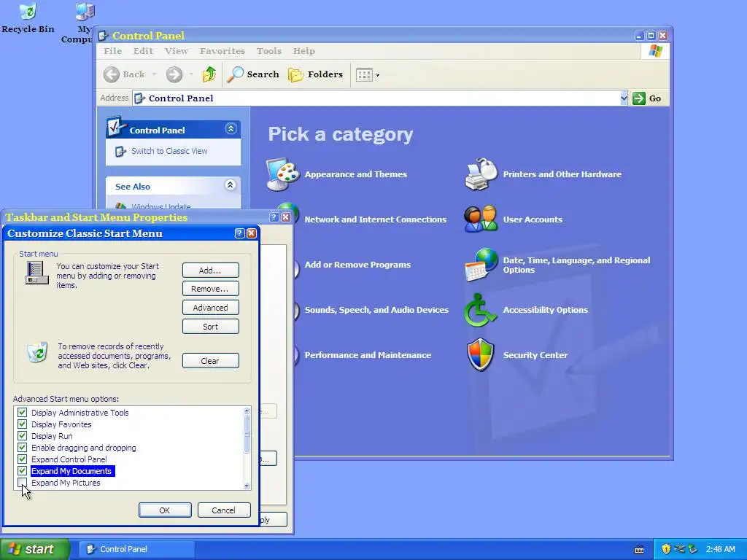Click the 2:48 AM system clock

tap(720, 549)
